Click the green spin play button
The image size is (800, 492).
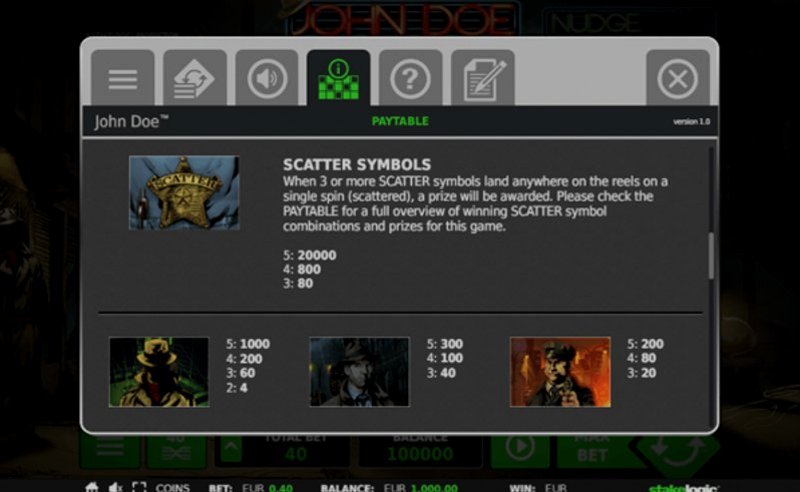pos(520,449)
